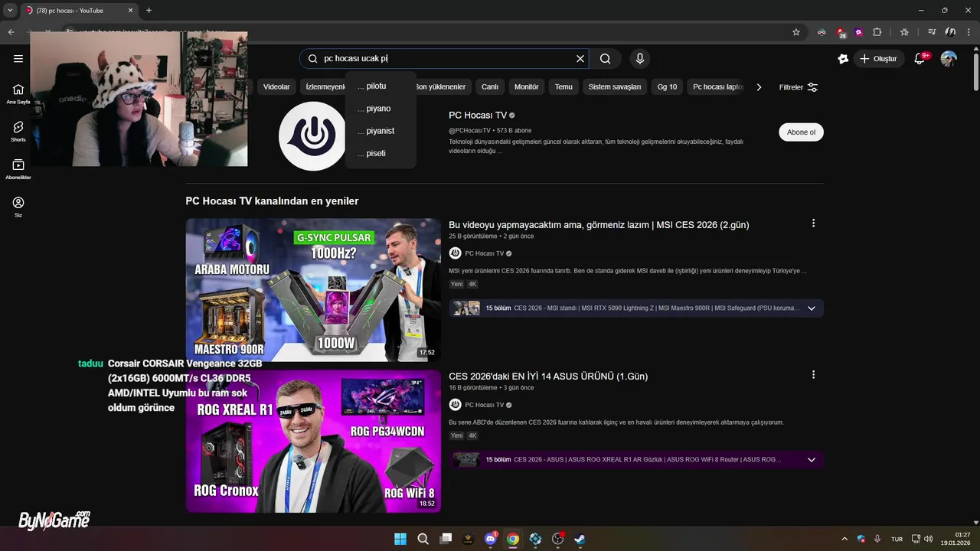Open the ROG XREAL R1 video thumbnail

coord(313,442)
